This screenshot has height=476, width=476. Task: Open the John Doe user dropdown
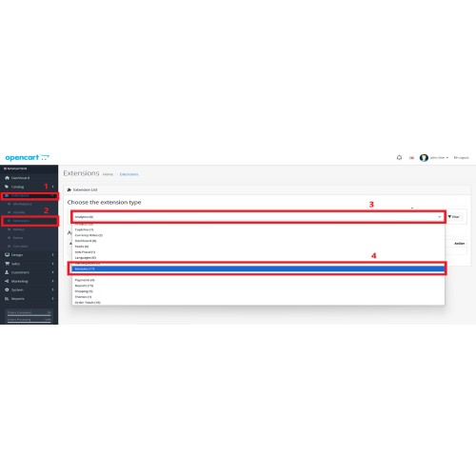coord(439,158)
